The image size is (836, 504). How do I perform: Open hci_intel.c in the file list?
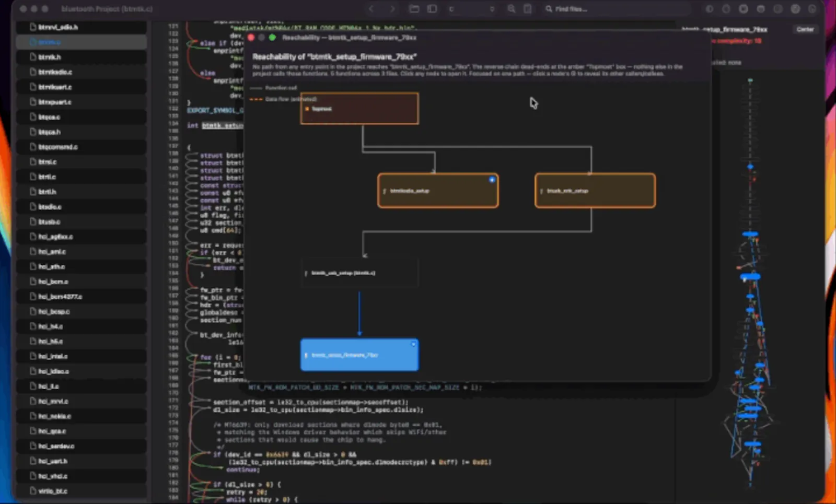(81, 356)
